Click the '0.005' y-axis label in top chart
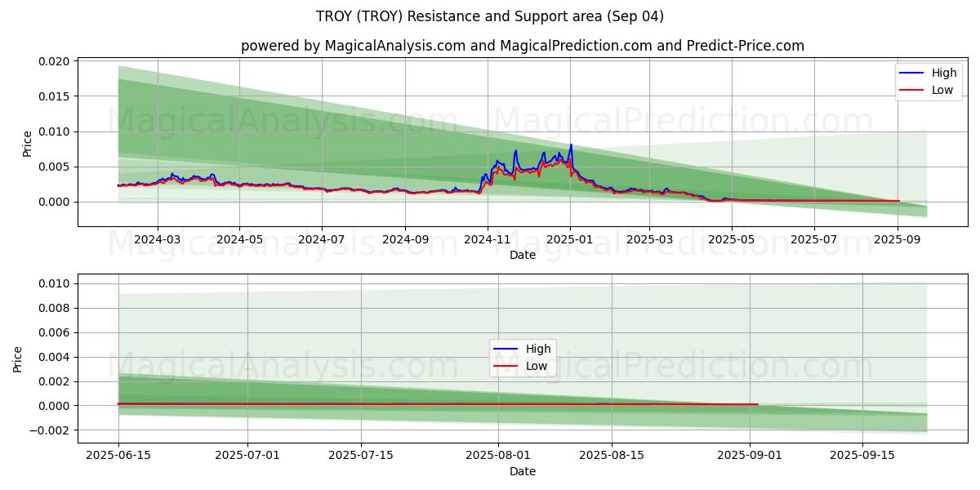Viewport: 980px width, 490px height. (56, 167)
